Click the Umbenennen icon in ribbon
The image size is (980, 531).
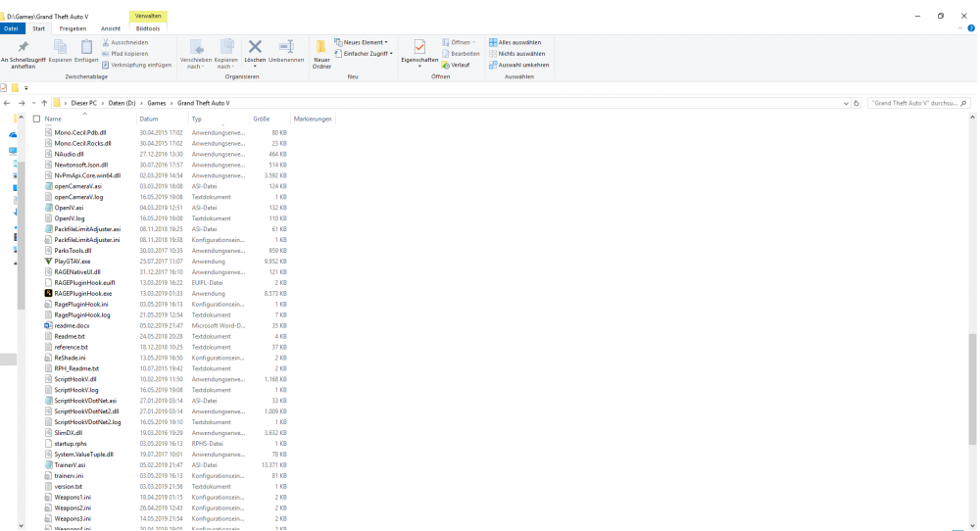pos(286,47)
